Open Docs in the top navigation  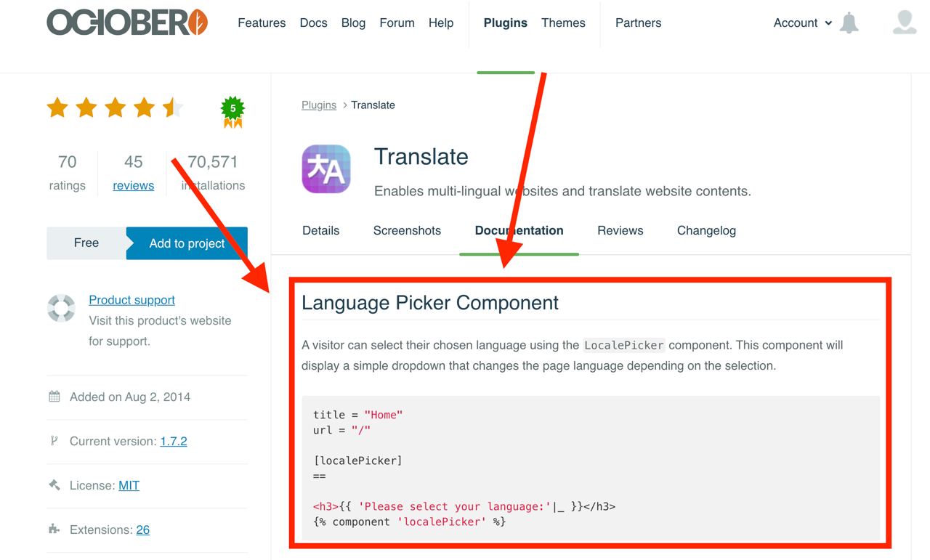tap(313, 23)
